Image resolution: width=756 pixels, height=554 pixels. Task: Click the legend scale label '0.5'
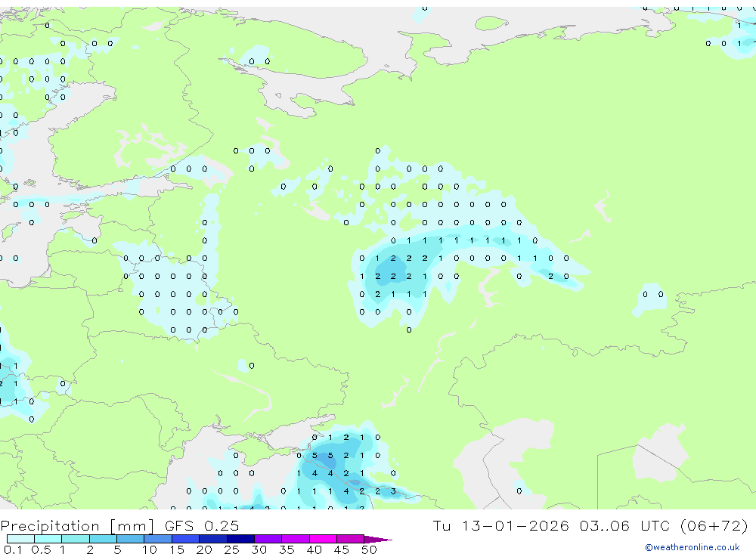[41, 549]
